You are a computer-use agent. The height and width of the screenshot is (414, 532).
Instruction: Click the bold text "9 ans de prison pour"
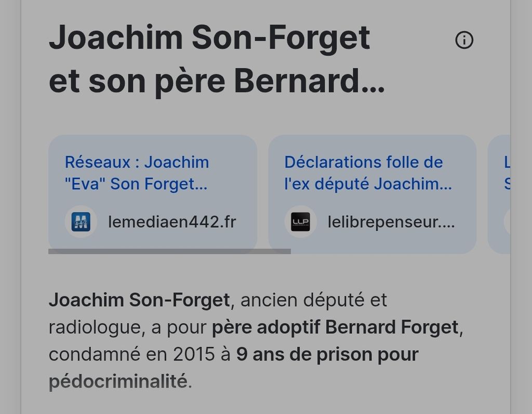click(327, 355)
